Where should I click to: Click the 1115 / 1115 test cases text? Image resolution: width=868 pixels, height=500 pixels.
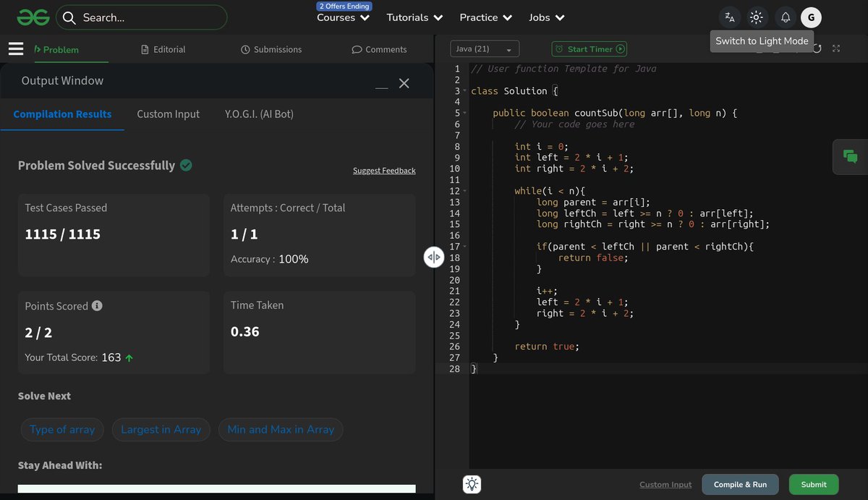click(x=63, y=234)
